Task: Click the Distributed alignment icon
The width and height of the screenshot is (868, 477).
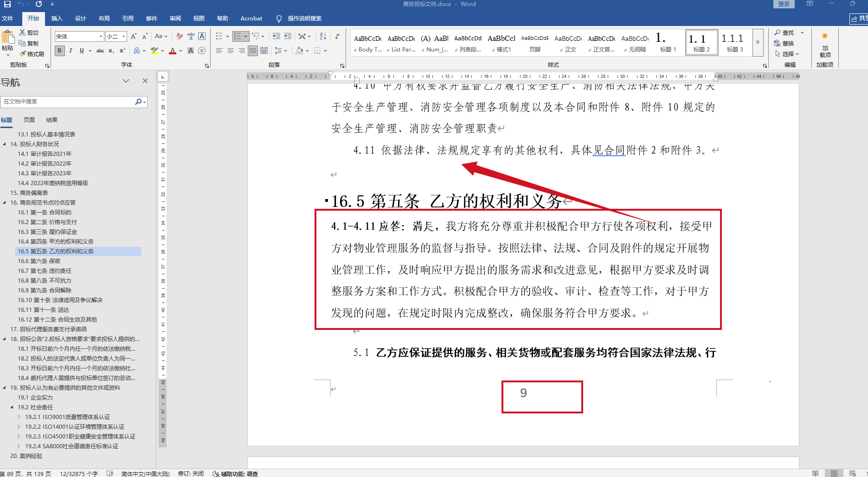Action: [264, 51]
